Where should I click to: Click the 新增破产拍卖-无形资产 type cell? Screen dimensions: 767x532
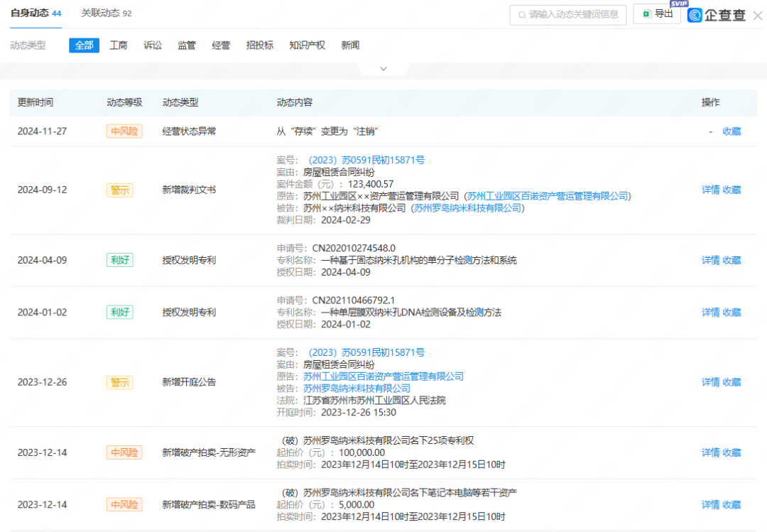click(209, 452)
